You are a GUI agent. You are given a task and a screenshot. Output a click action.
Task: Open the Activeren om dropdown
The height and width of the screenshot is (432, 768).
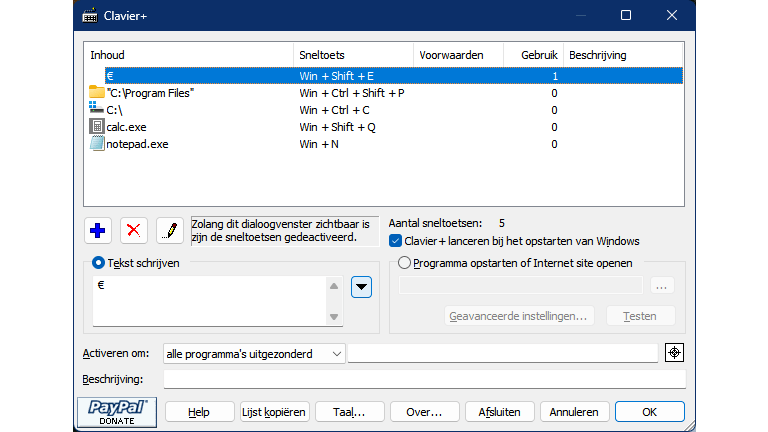pyautogui.click(x=254, y=354)
